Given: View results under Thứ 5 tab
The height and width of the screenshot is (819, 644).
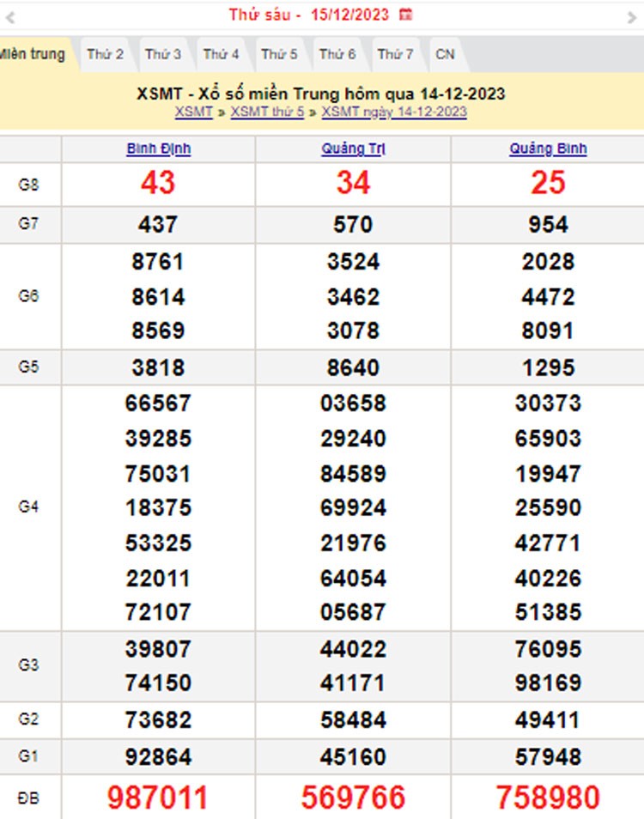Looking at the screenshot, I should [279, 54].
